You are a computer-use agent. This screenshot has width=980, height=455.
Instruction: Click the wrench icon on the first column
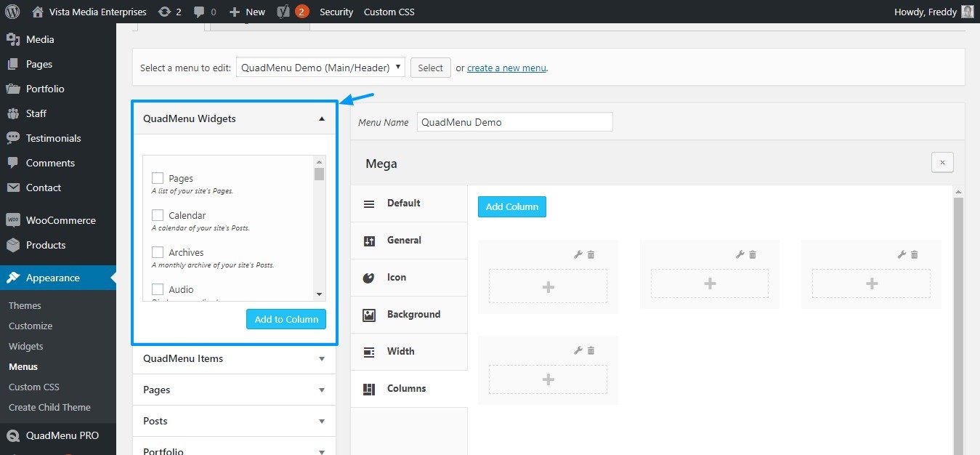(578, 254)
